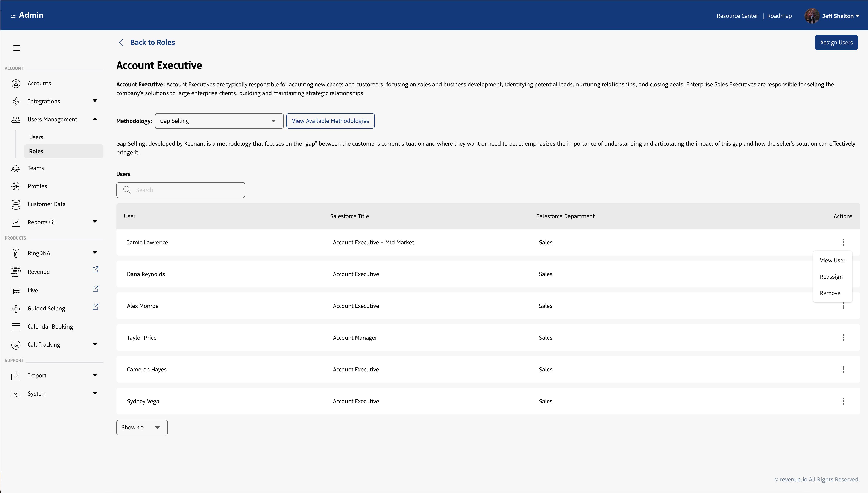The width and height of the screenshot is (868, 493).
Task: Expand the Integrations sidebar section
Action: point(95,101)
